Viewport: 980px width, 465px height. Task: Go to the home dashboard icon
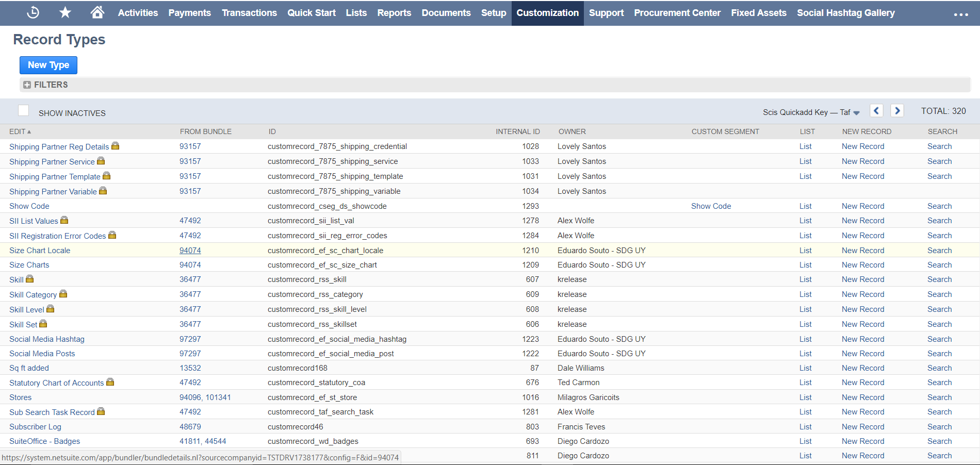point(97,12)
